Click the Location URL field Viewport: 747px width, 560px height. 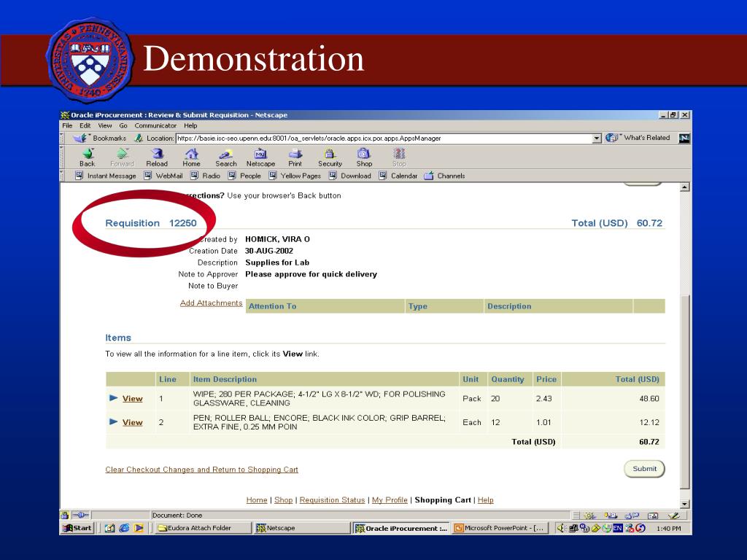tap(384, 138)
